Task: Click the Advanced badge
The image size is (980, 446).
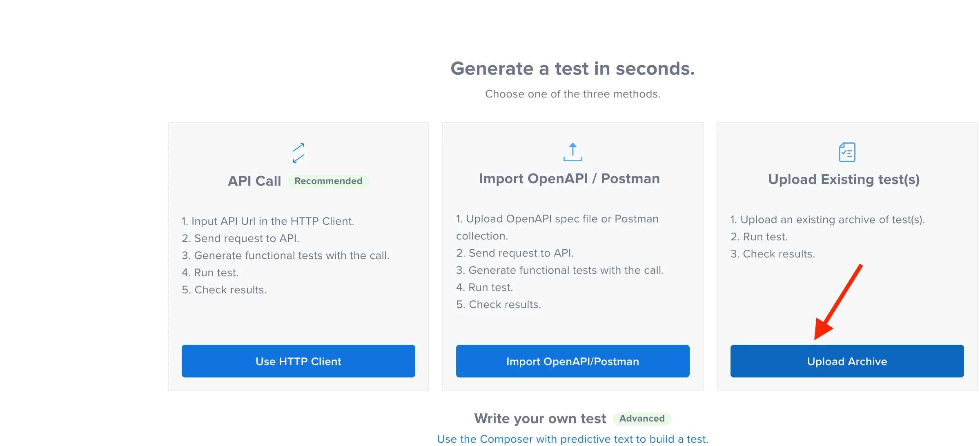Action: pos(642,418)
